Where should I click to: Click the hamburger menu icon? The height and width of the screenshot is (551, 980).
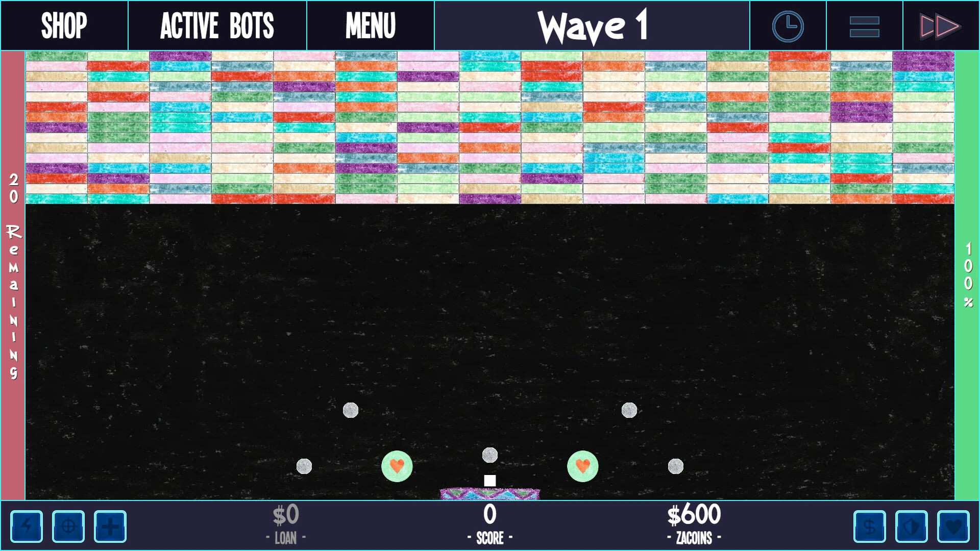pos(864,27)
